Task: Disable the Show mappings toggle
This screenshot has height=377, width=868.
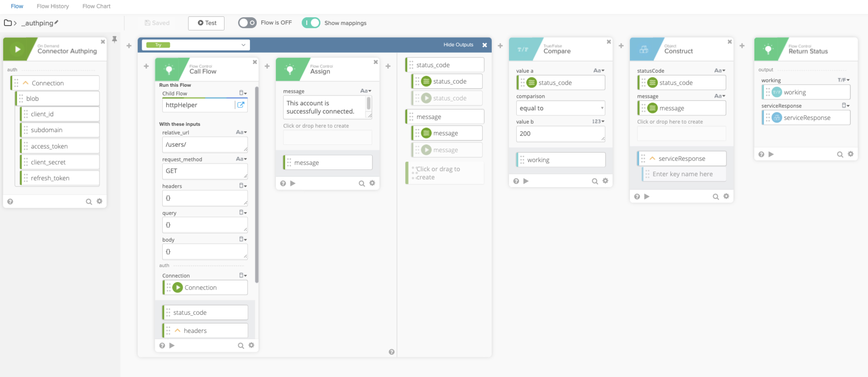Action: coord(311,22)
